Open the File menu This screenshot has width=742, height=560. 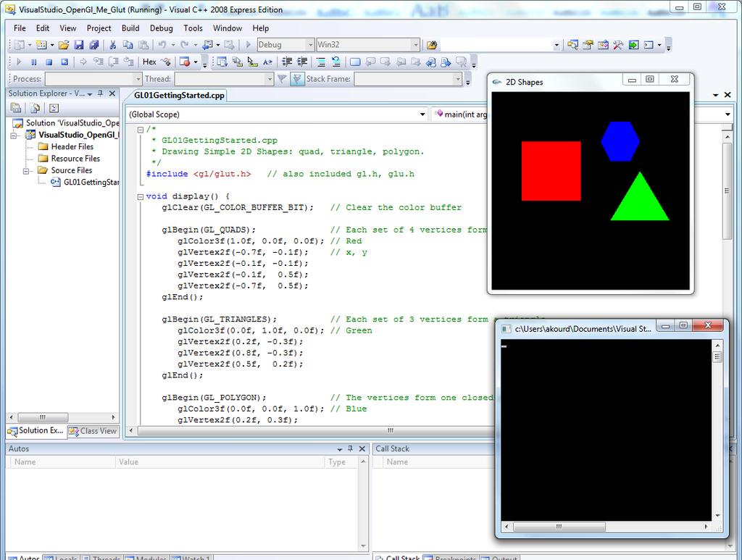pos(20,28)
